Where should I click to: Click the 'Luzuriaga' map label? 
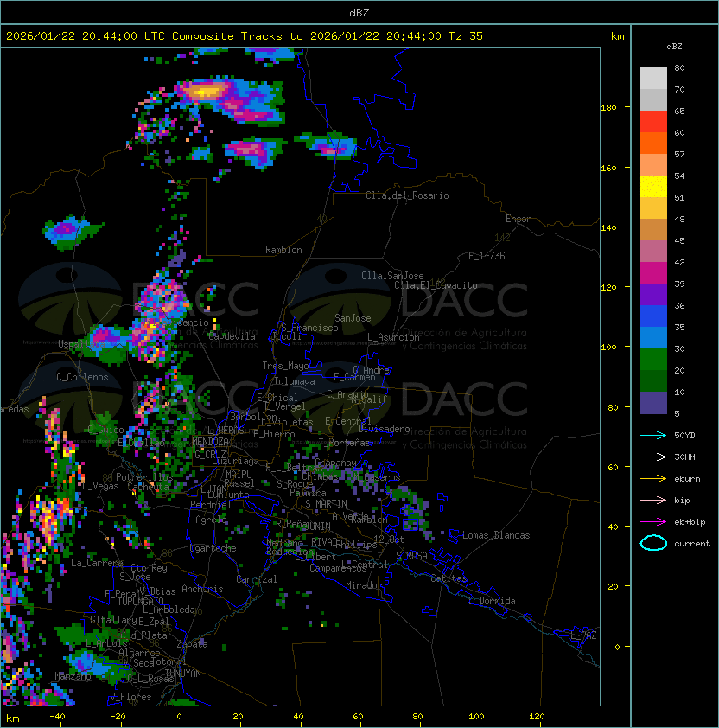click(x=235, y=461)
